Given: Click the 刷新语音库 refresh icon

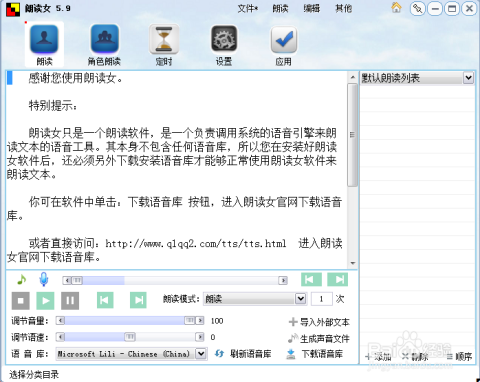Looking at the screenshot, I should [219, 354].
